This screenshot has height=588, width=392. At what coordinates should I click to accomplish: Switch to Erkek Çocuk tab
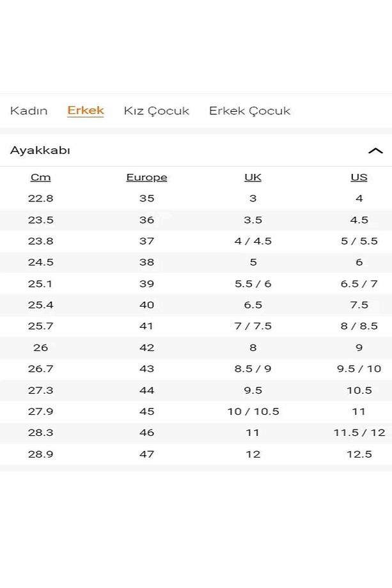[x=250, y=111]
